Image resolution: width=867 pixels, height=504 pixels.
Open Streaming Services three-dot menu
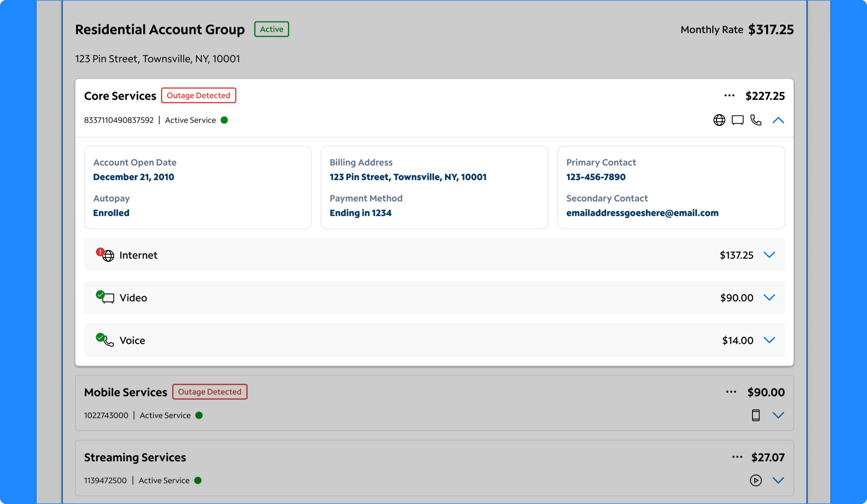pos(737,457)
